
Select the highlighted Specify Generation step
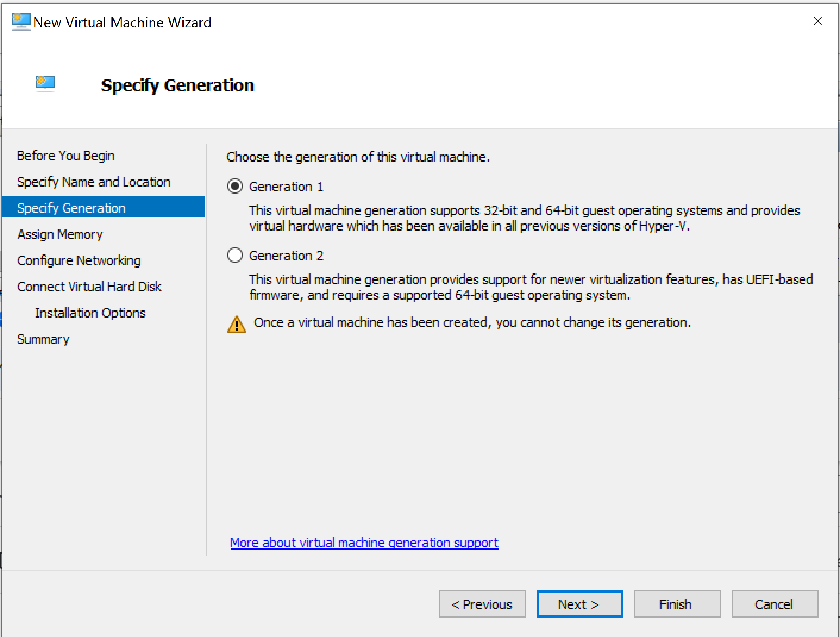click(x=71, y=208)
